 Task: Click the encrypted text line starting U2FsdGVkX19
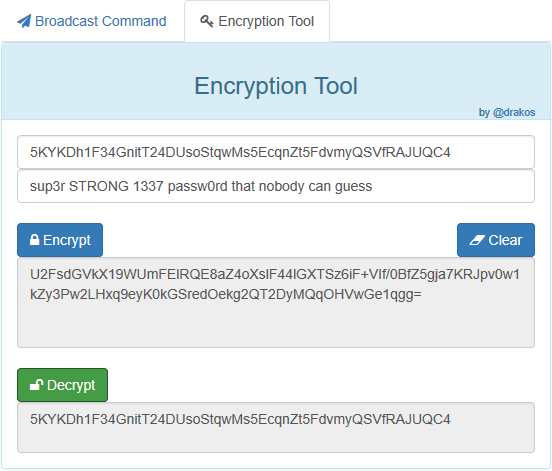[275, 274]
